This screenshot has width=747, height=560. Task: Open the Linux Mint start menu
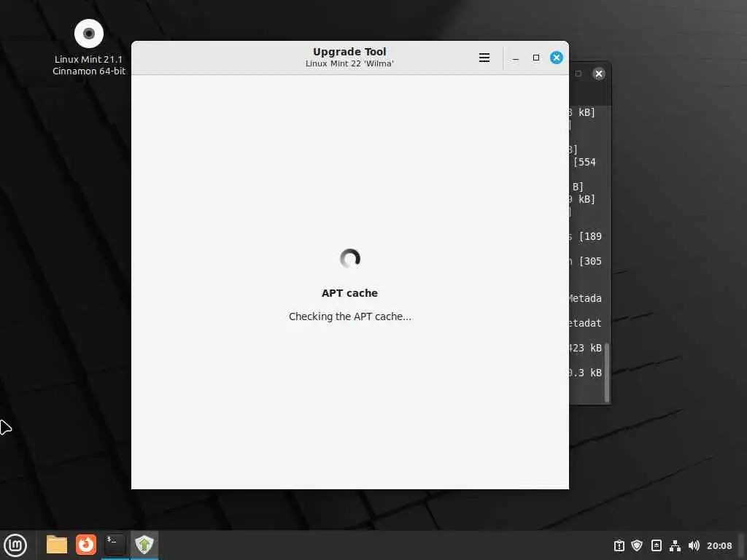point(15,545)
